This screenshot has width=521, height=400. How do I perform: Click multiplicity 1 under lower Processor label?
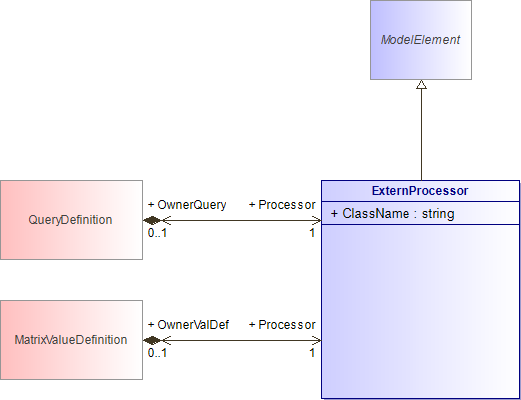point(312,353)
